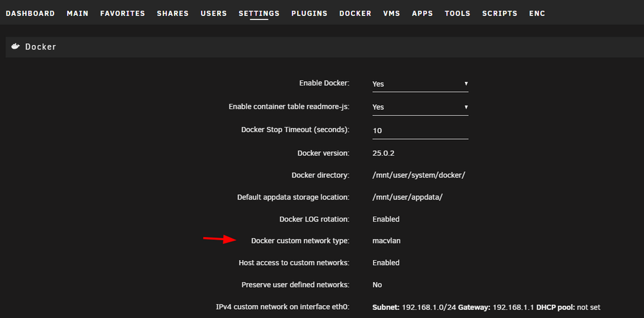
Task: Select the Settings tab
Action: 259,14
